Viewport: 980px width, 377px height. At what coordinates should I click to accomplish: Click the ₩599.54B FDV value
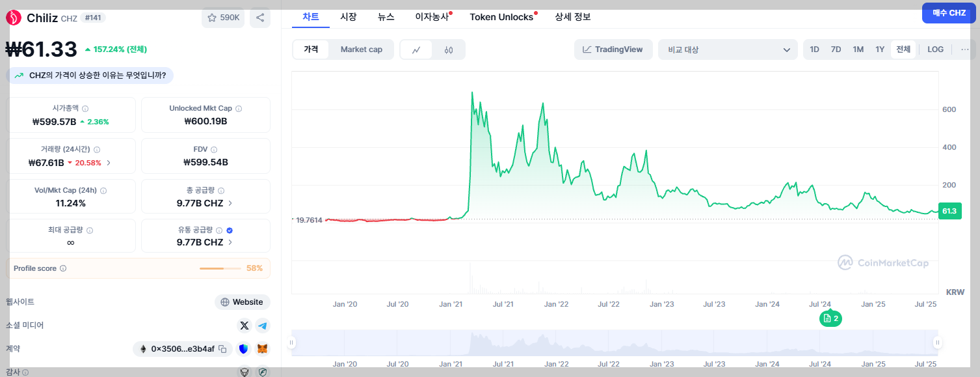[x=205, y=163]
